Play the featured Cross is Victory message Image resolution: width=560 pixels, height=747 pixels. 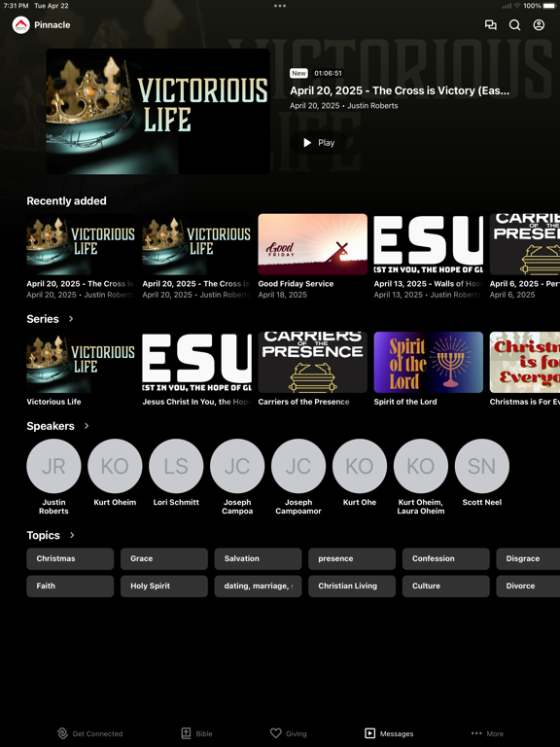click(319, 142)
